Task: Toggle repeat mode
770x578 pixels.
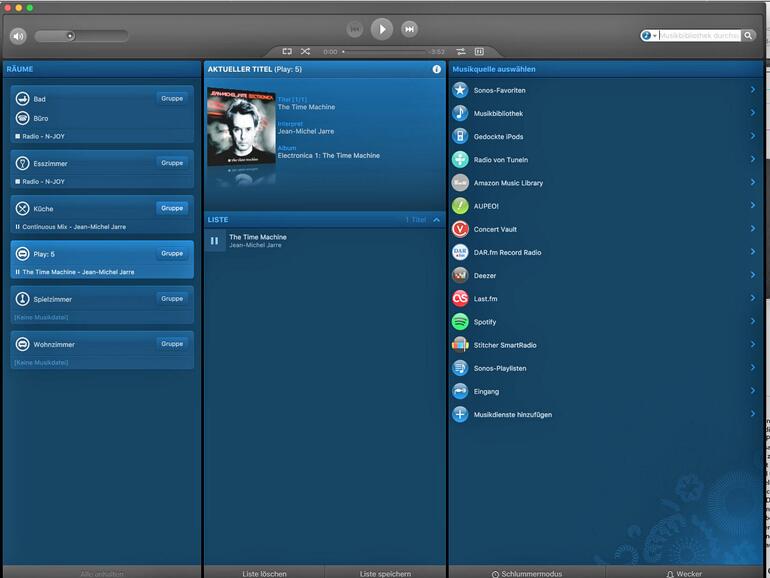Action: [287, 51]
